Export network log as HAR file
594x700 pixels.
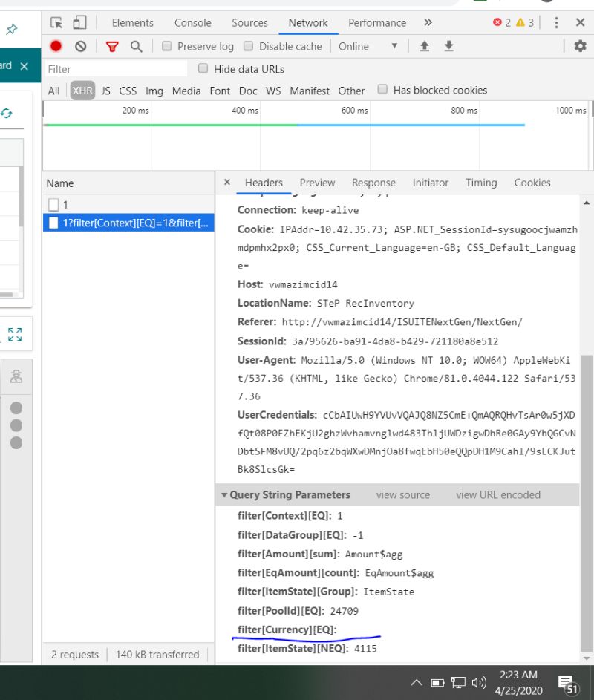[448, 46]
